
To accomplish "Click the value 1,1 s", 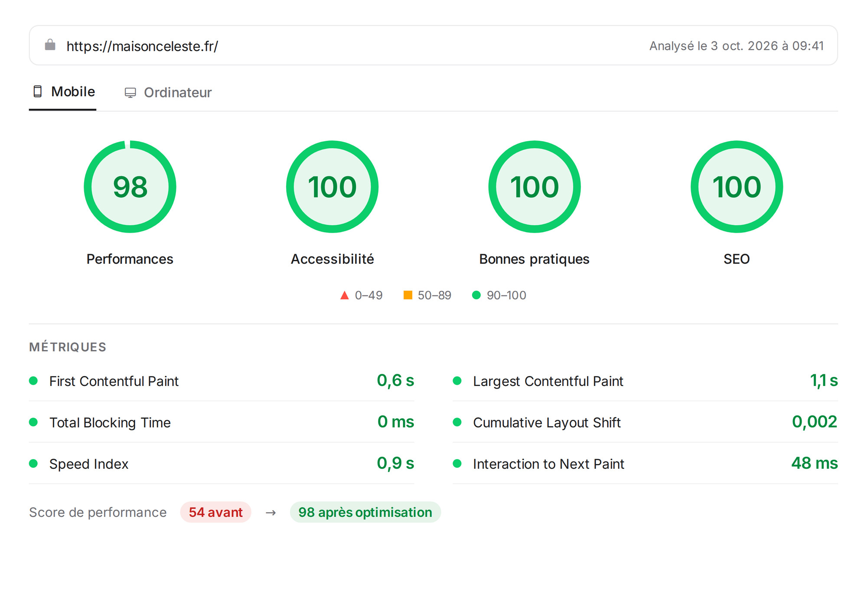I will tap(824, 381).
